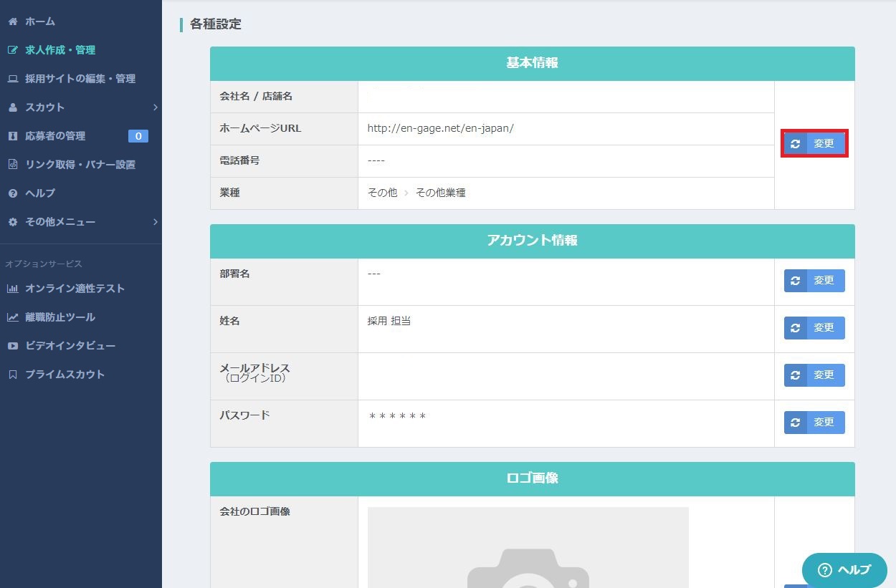Click the refresh icon on 基本情報 変更 button
The width and height of the screenshot is (896, 588).
(x=795, y=144)
